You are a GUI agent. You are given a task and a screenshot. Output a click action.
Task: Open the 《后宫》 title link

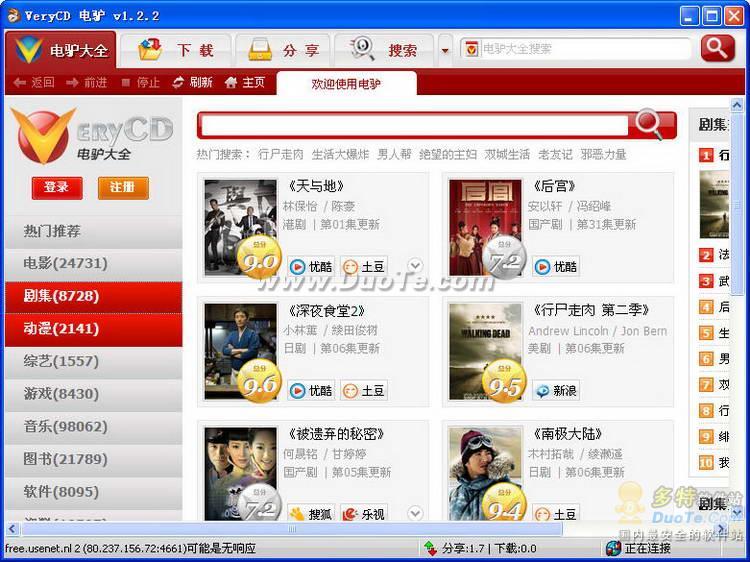tap(554, 186)
